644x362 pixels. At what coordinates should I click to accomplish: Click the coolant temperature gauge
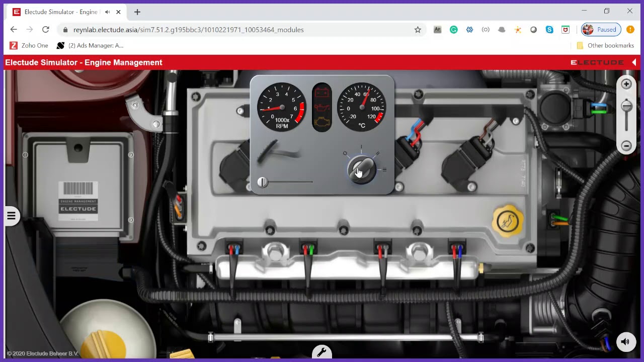[362, 107]
